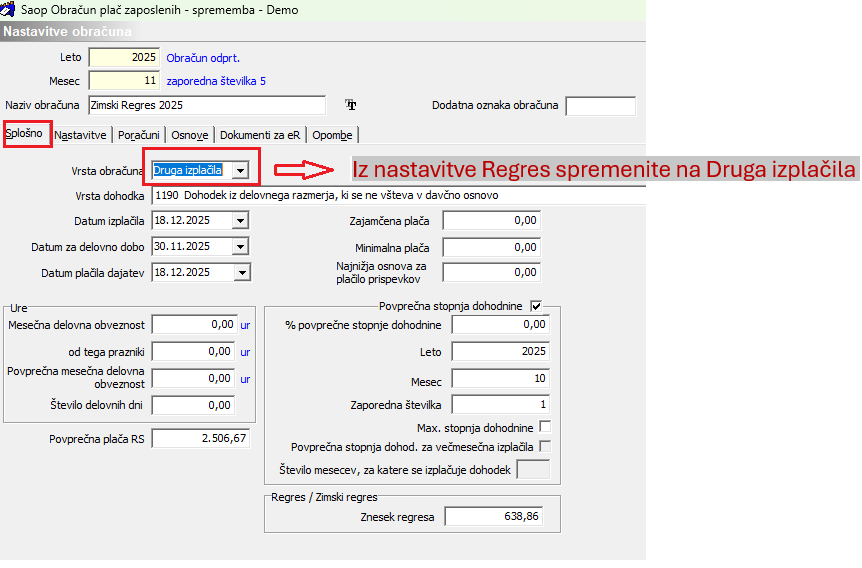Expand the Datum plačila dajatev date dropdown

(242, 272)
